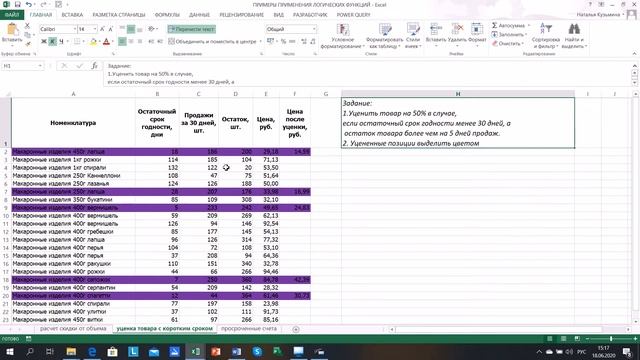The image size is (640, 360).
Task: Undo the last action
Action: tap(29, 4)
